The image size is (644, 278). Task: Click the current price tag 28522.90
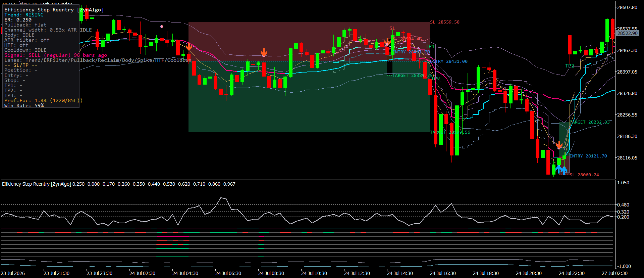628,33
